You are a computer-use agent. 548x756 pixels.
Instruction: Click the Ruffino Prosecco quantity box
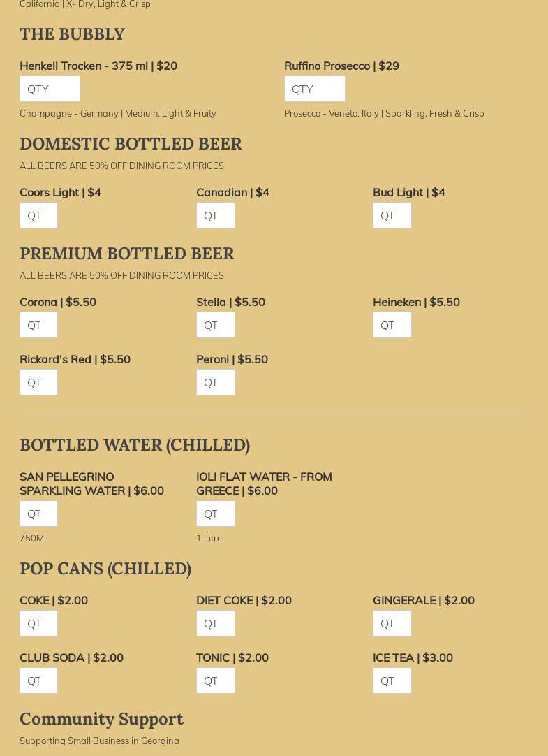click(314, 89)
